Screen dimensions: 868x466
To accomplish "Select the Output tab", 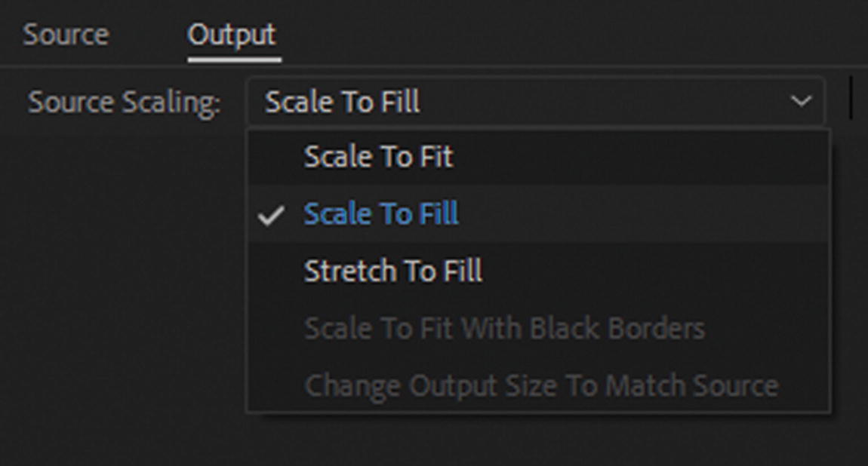I will [x=232, y=35].
